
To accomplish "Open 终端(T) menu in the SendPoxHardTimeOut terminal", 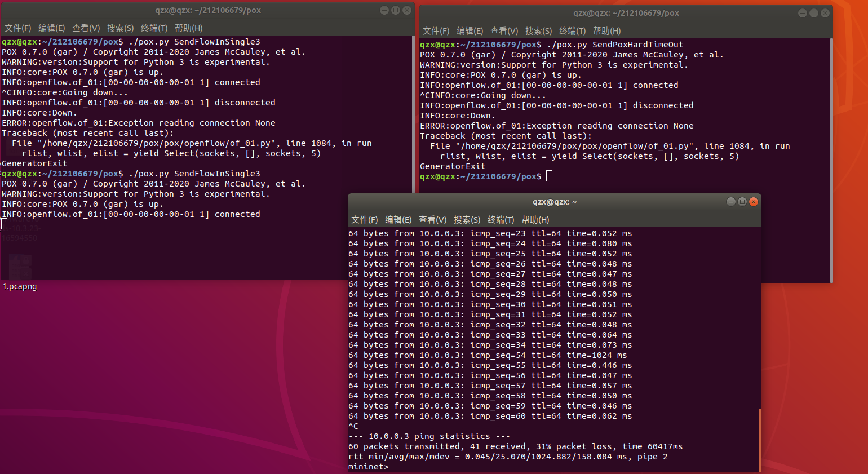I will (573, 31).
